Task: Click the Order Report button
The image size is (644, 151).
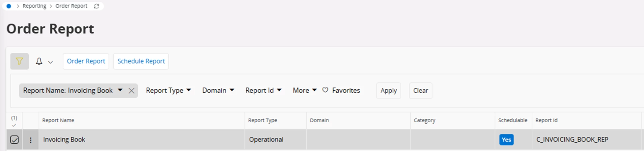Action: pyautogui.click(x=86, y=61)
